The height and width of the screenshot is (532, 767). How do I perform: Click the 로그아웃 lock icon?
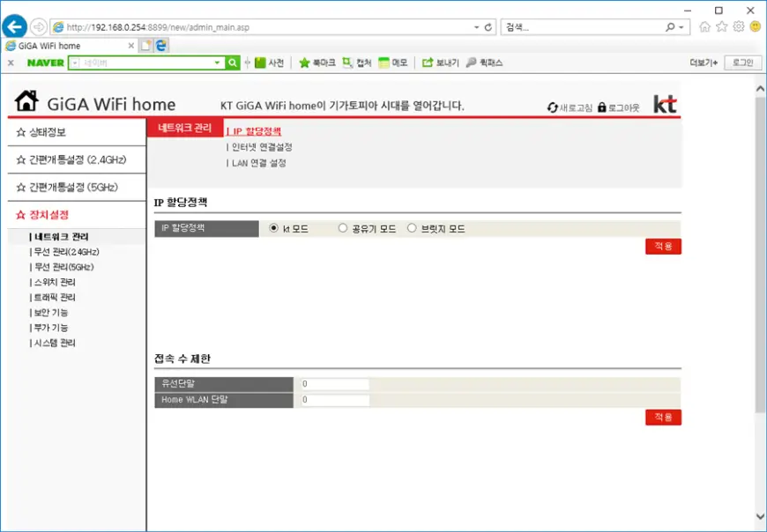tap(602, 107)
